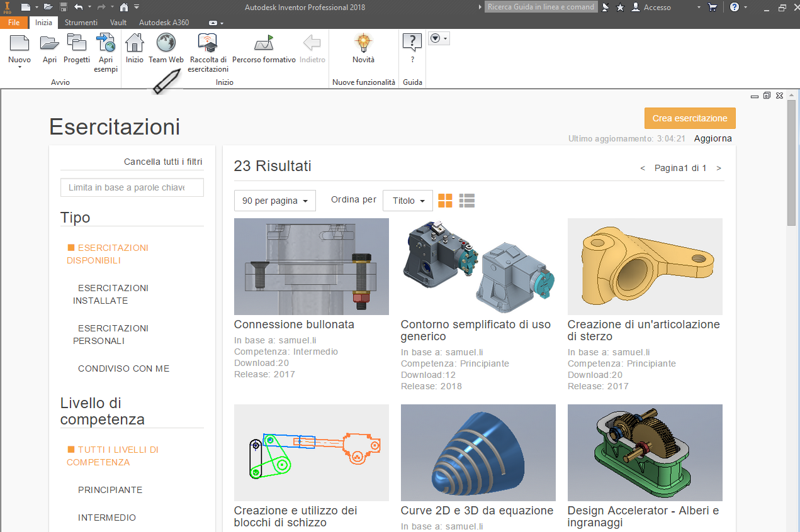
Task: Open the Titolo sort dropdown
Action: click(x=408, y=201)
